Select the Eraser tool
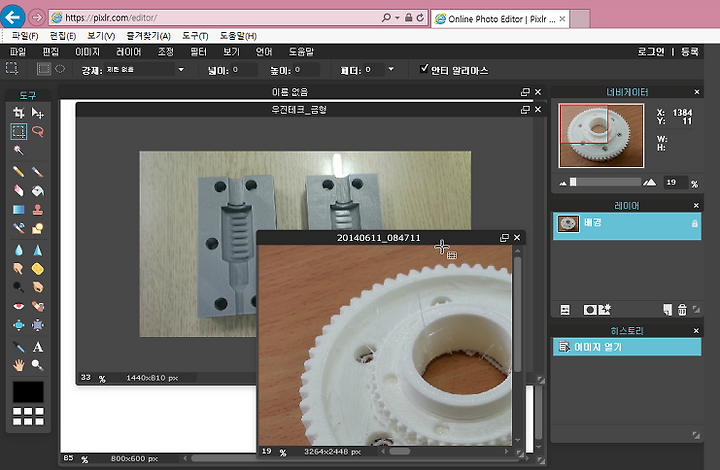The width and height of the screenshot is (720, 470). [x=18, y=190]
